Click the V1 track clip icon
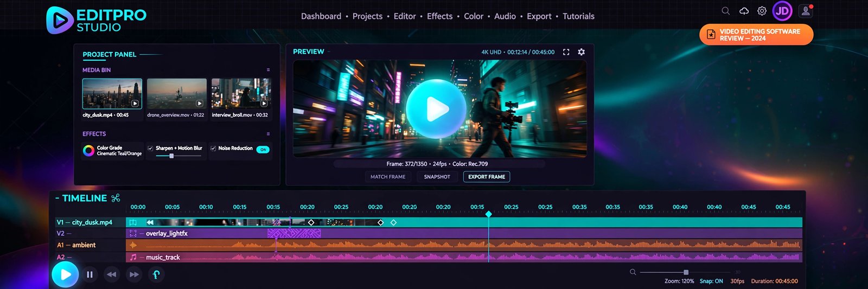Viewport: 868px width, 289px height. tap(133, 222)
